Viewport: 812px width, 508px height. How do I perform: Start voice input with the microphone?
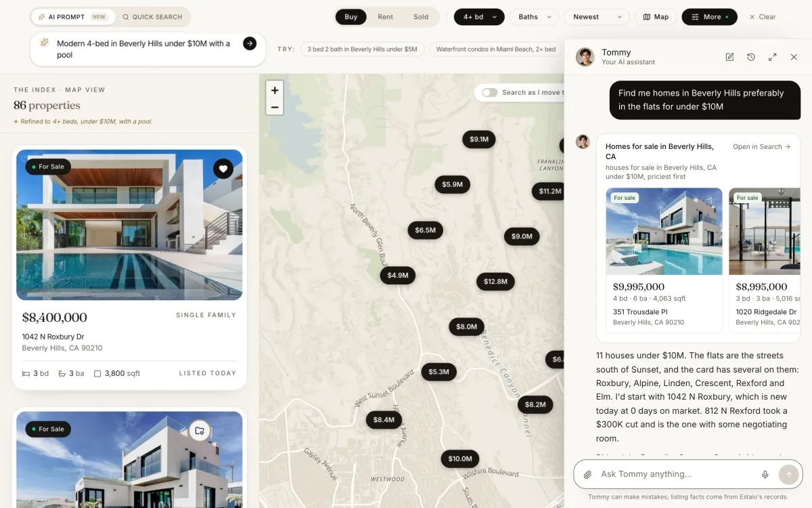765,474
